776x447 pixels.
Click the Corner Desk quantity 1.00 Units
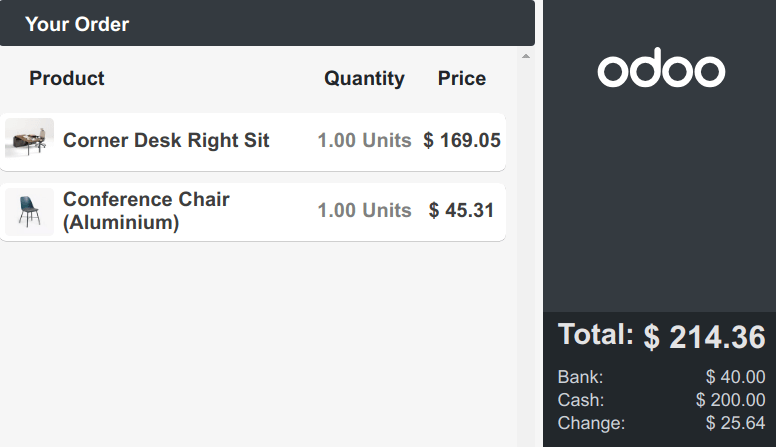[364, 140]
